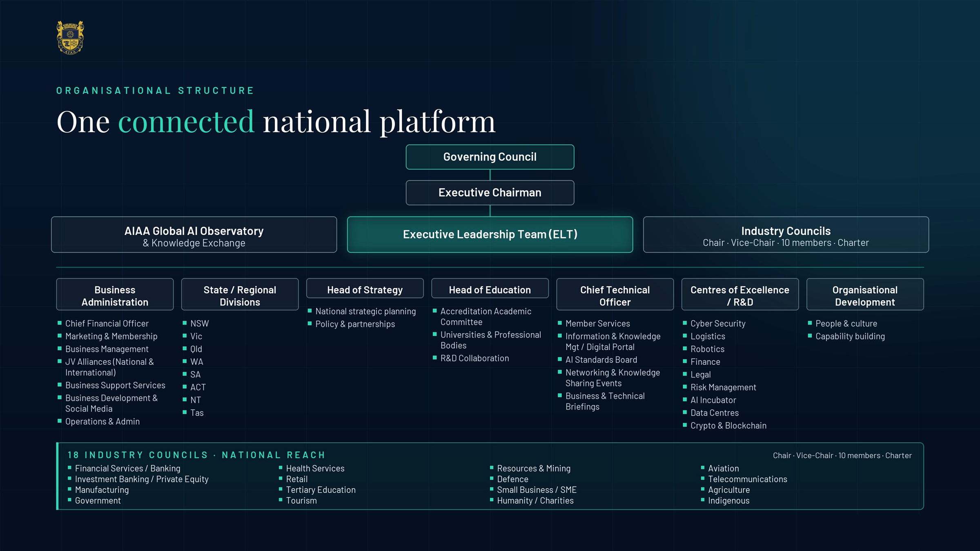
Task: Click 'Financial Services / Banking' council
Action: point(128,469)
